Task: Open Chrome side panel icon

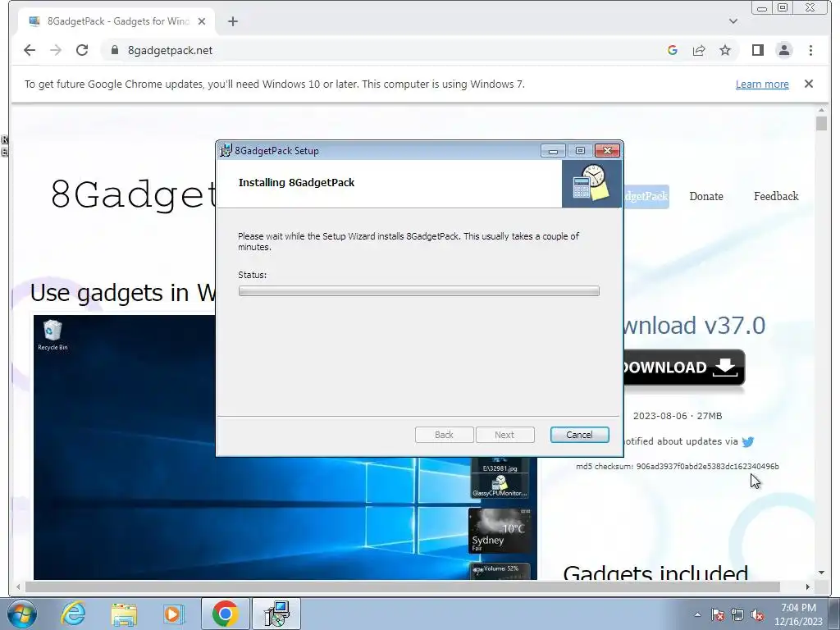Action: 757,50
